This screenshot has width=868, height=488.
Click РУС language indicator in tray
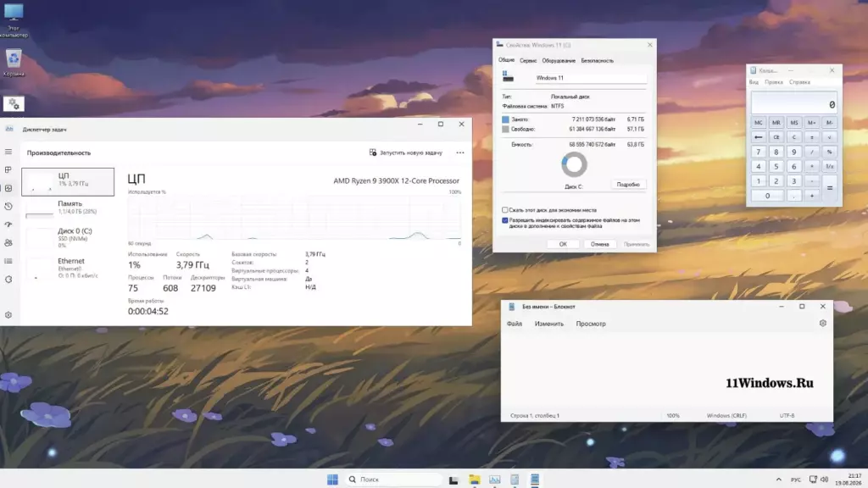[795, 480]
